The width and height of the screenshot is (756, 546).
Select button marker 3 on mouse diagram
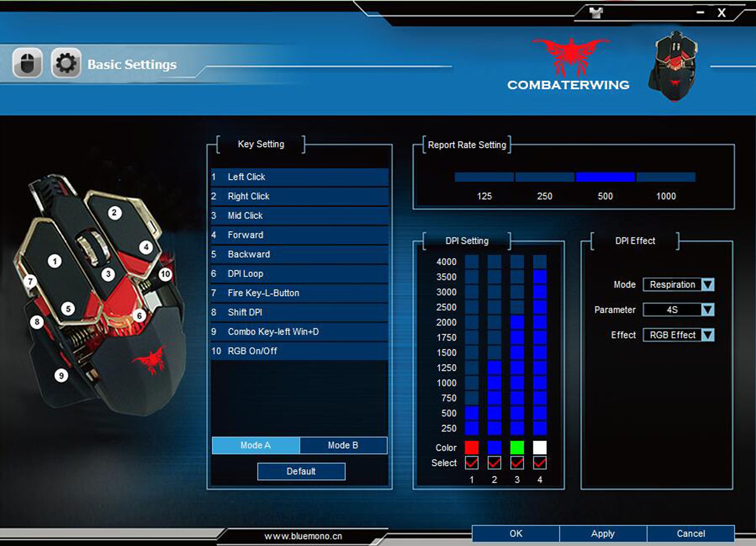pos(108,274)
